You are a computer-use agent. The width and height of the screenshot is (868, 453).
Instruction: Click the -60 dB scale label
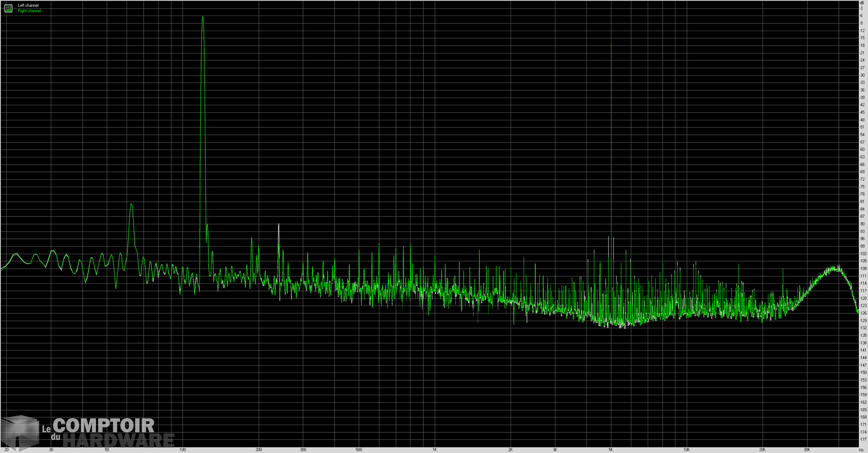click(x=862, y=150)
